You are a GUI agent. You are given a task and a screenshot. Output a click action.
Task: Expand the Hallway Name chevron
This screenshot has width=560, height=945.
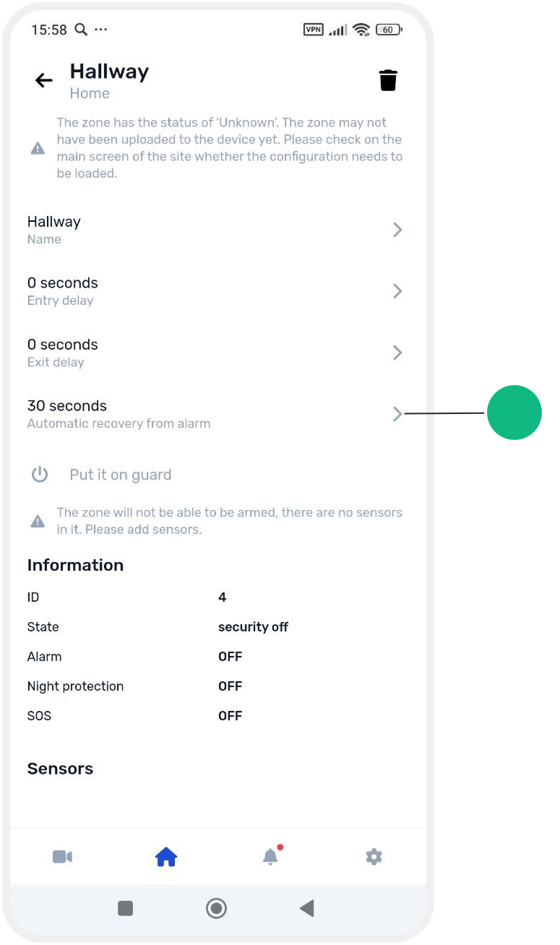click(397, 230)
